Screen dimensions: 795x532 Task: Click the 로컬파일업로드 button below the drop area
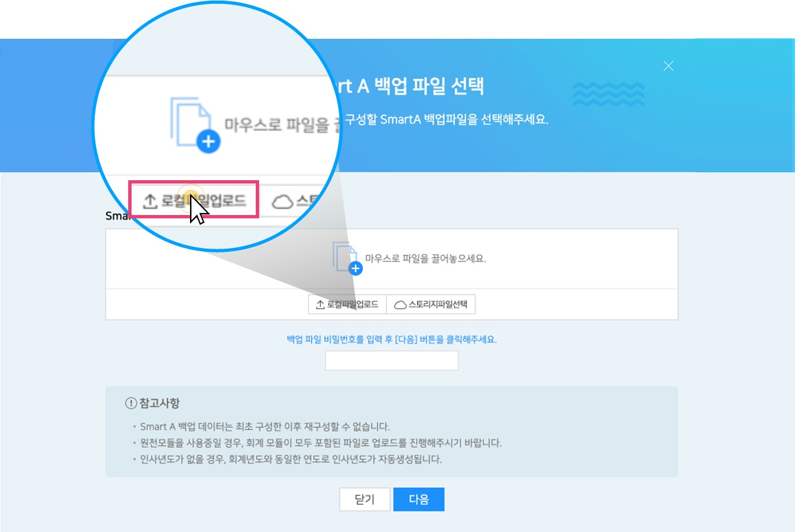pyautogui.click(x=347, y=304)
